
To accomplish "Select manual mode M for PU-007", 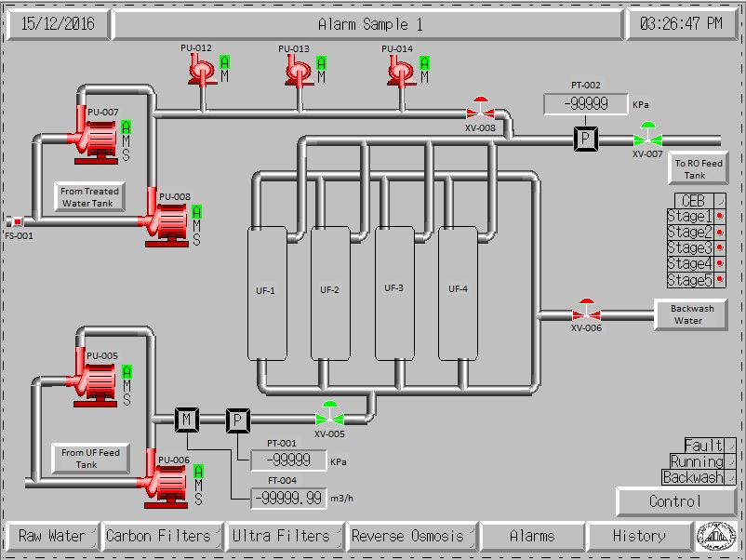I will pos(127,140).
